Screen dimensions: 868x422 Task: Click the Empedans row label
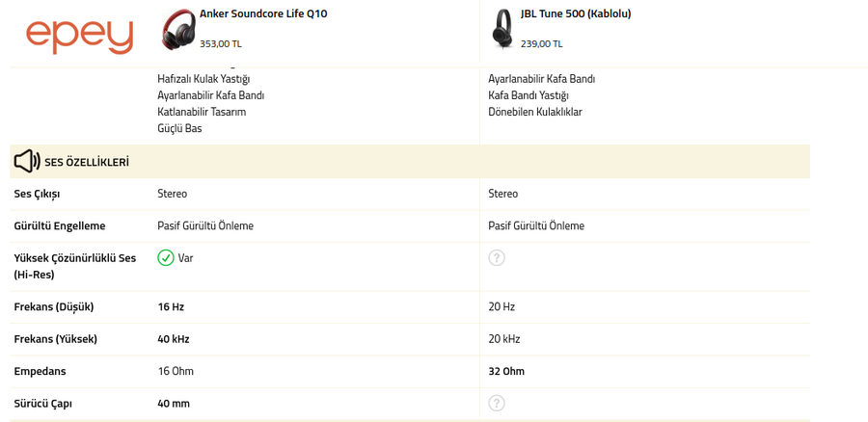41,371
